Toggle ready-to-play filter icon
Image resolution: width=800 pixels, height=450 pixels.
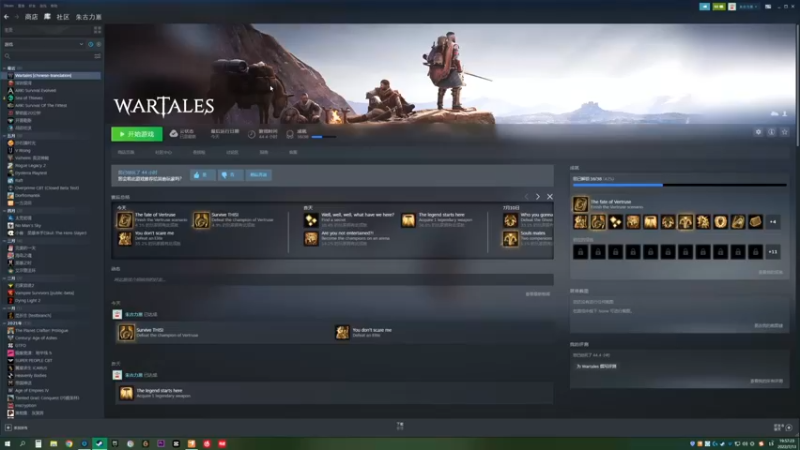tap(98, 44)
